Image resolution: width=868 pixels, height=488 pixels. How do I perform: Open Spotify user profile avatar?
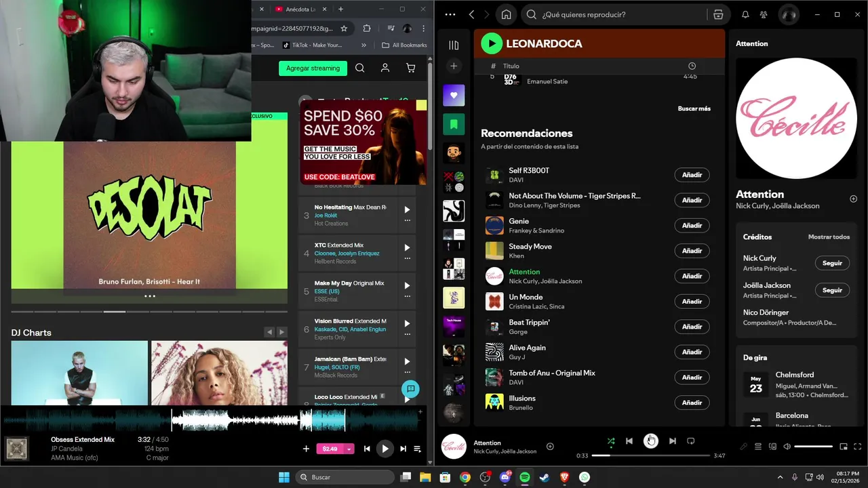pyautogui.click(x=788, y=14)
